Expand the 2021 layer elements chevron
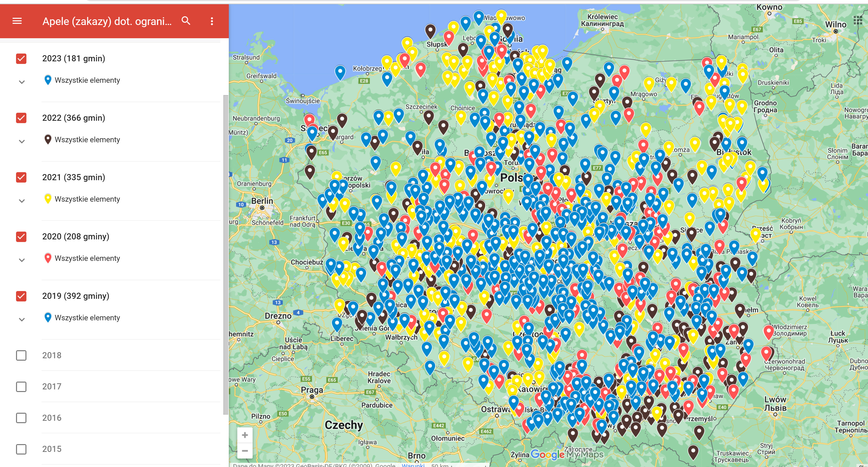868x467 pixels. pyautogui.click(x=22, y=201)
